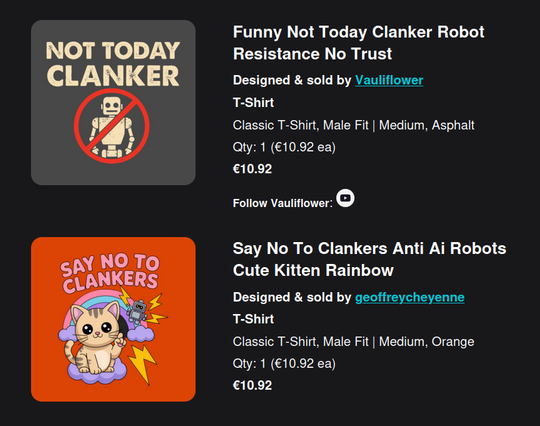Click the quantity line under Asphalt shirt
The height and width of the screenshot is (426, 540).
pyautogui.click(x=284, y=147)
